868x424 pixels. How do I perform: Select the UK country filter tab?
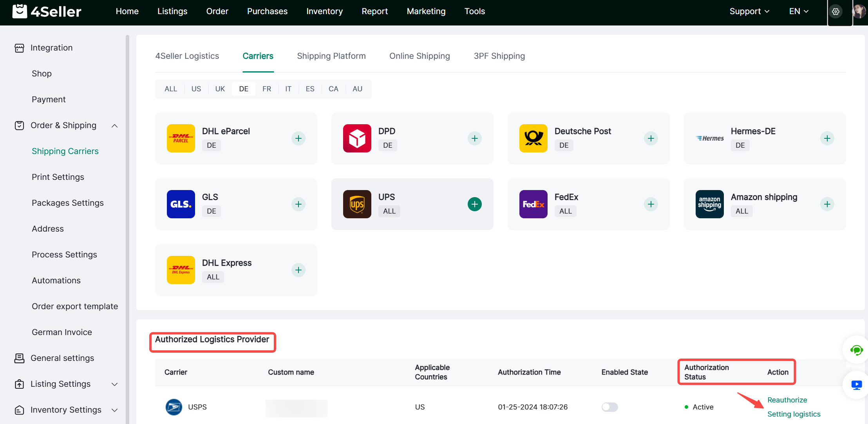tap(220, 89)
